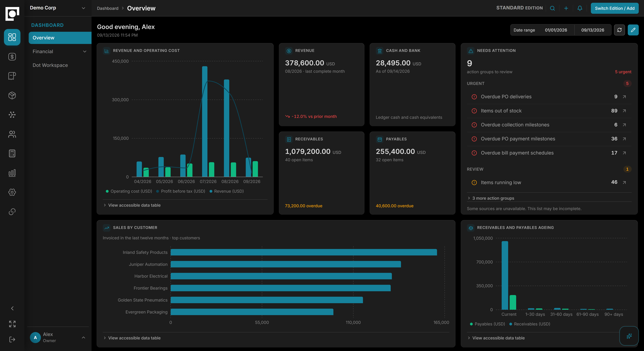
Task: Open search from the top bar
Action: coord(552,8)
